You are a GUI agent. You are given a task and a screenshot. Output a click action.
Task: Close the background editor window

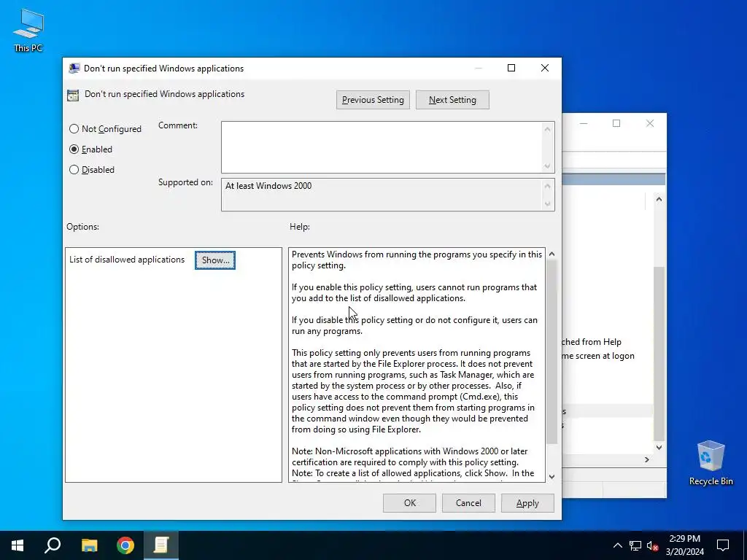(x=650, y=123)
